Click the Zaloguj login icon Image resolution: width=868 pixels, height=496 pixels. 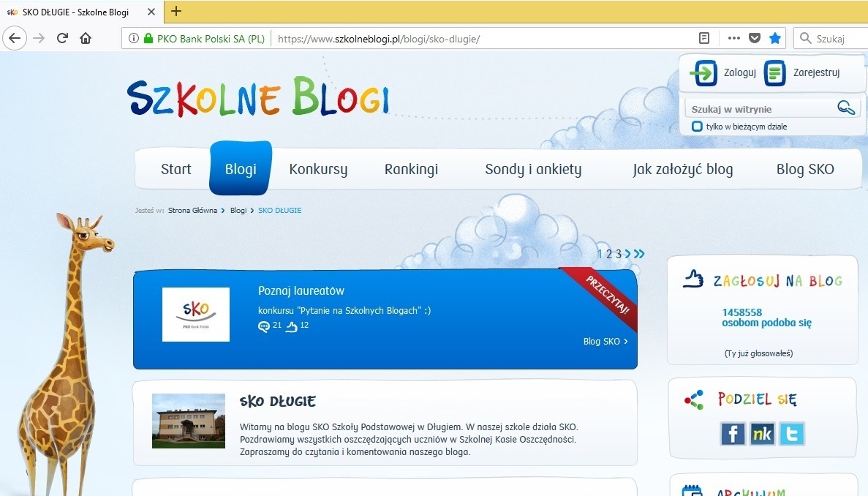click(703, 72)
